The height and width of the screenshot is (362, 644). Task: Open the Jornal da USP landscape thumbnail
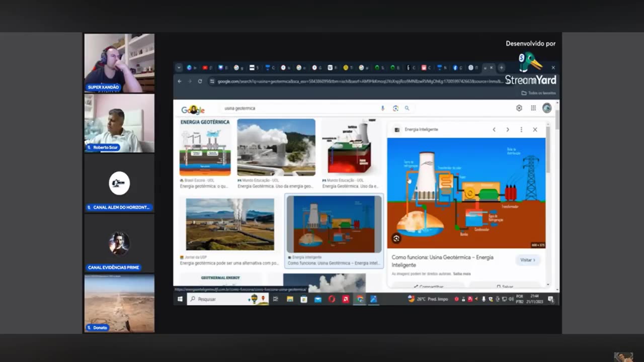click(230, 224)
